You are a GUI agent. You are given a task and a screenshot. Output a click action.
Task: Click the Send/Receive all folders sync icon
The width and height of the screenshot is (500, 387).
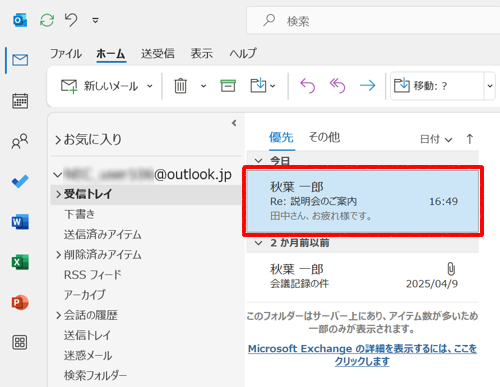[x=47, y=20]
